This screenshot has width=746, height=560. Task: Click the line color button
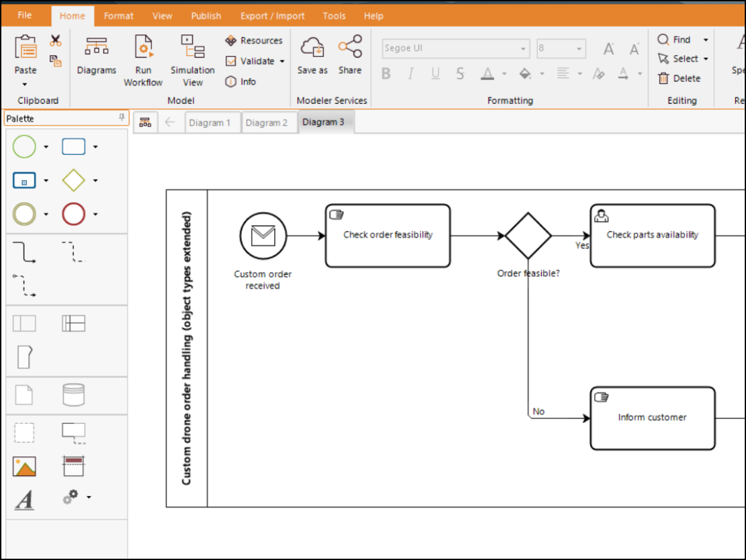tap(623, 74)
